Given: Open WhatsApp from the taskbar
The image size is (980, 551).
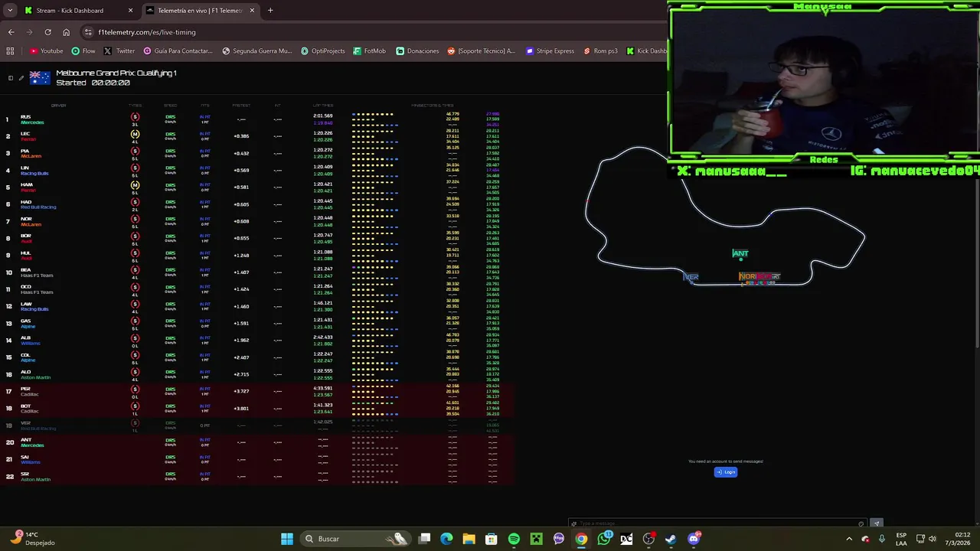Looking at the screenshot, I should click(x=604, y=539).
